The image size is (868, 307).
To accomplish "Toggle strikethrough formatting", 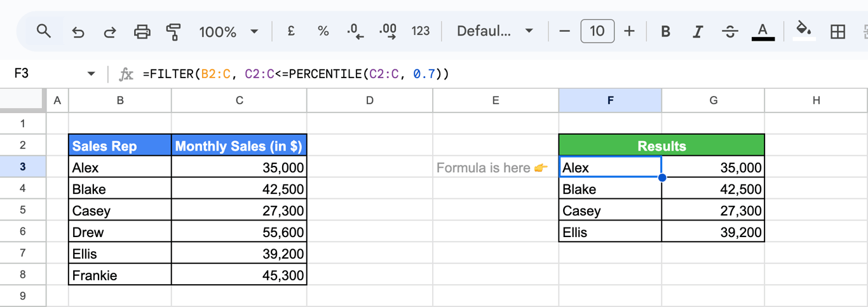I will pyautogui.click(x=729, y=31).
